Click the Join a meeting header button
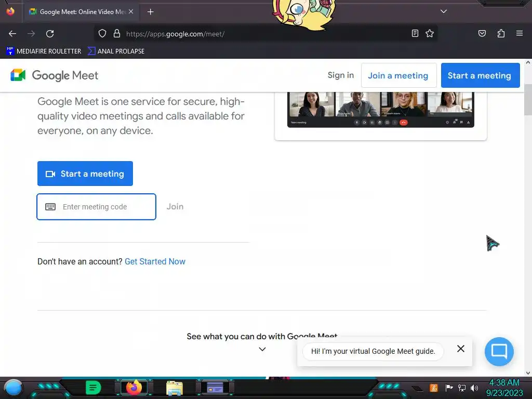 tap(398, 75)
